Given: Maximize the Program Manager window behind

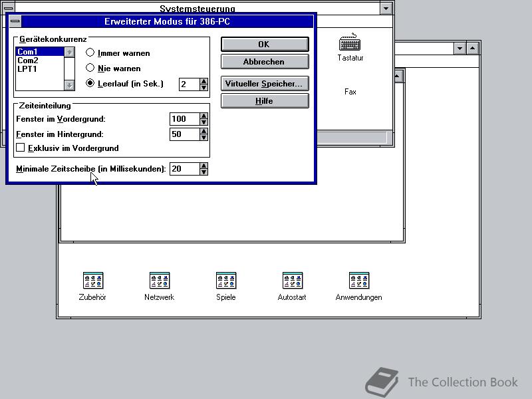Looking at the screenshot, I should click(x=473, y=48).
